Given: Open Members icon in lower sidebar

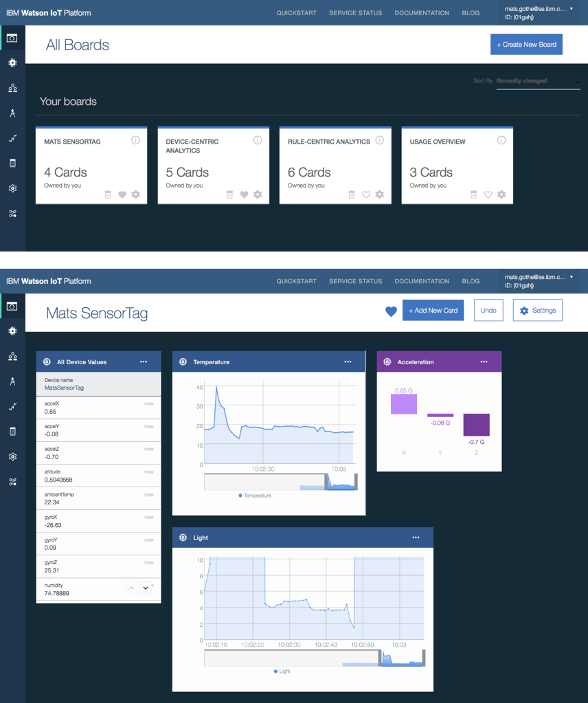Looking at the screenshot, I should coord(12,356).
